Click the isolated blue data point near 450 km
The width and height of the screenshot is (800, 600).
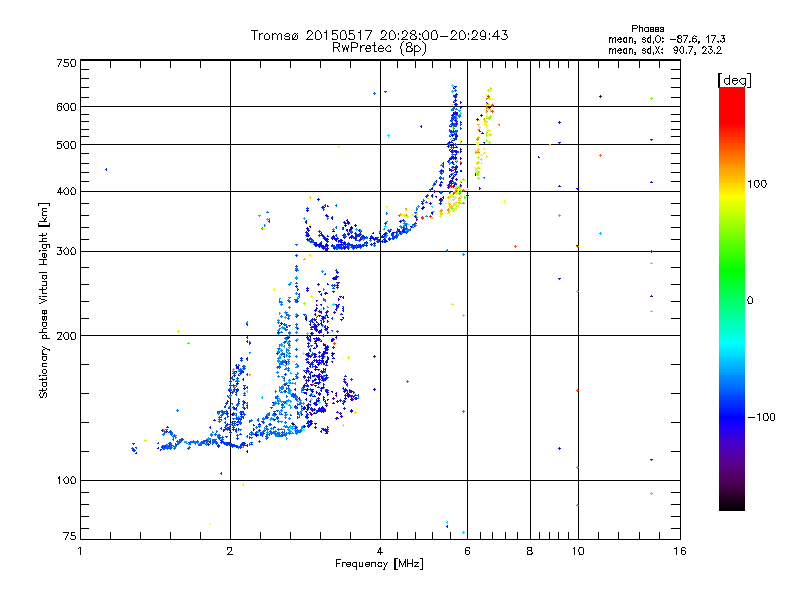[x=106, y=169]
